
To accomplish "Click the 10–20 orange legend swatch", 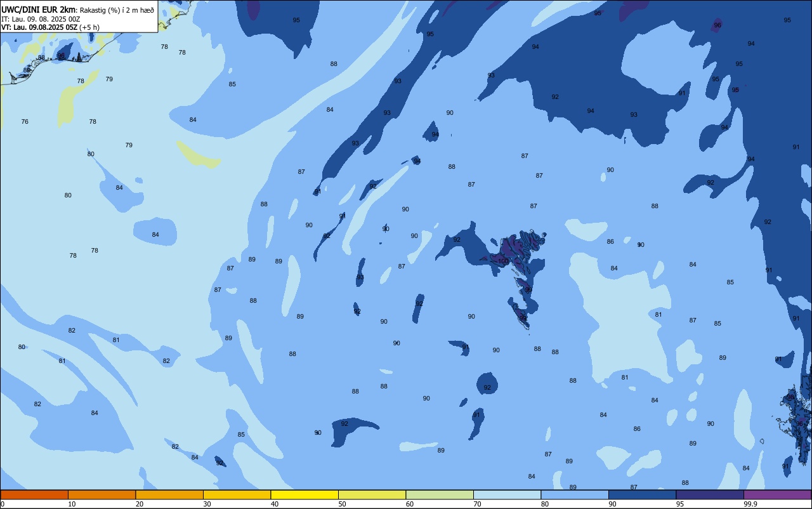I will pos(101,494).
